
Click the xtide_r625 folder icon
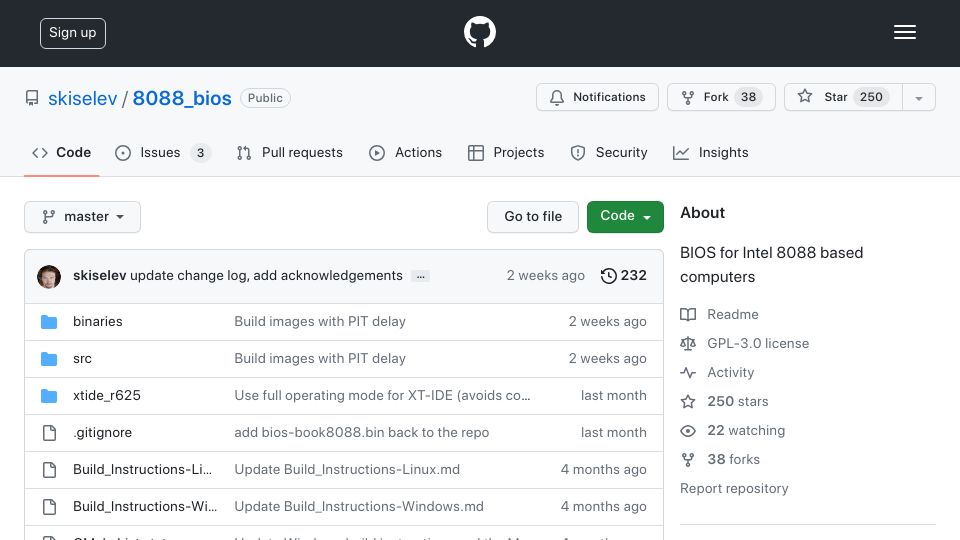click(x=49, y=396)
